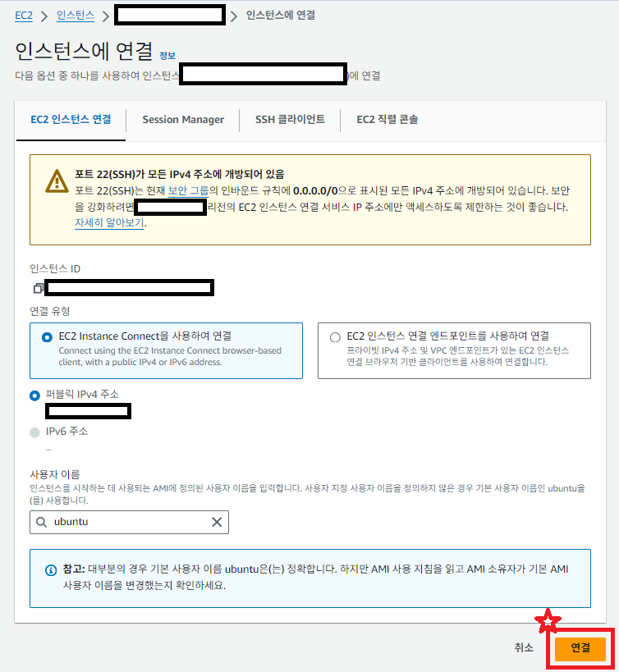Click the 취소 cancel button
Image resolution: width=619 pixels, height=672 pixels.
pyautogui.click(x=524, y=647)
